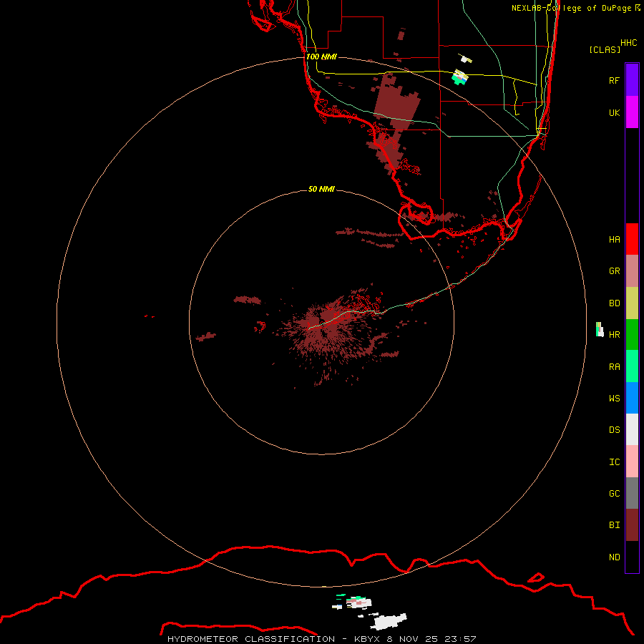Click 'HYDROMETEOR CLASSIFICATION' title text

(251, 639)
